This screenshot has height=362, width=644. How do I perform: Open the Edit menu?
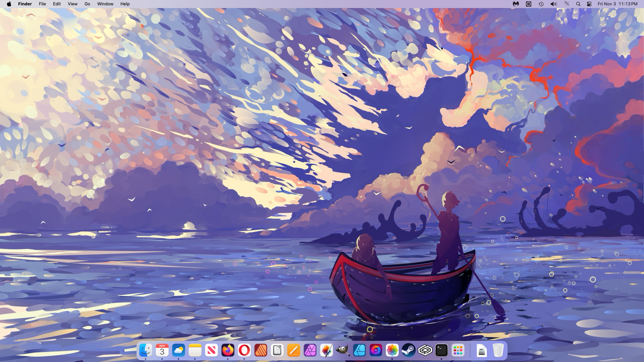(57, 4)
